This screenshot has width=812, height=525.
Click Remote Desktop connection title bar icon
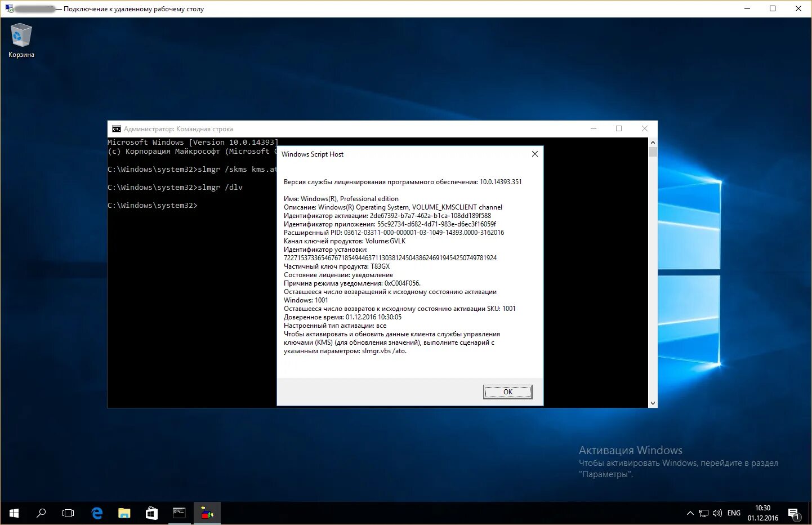(9, 8)
